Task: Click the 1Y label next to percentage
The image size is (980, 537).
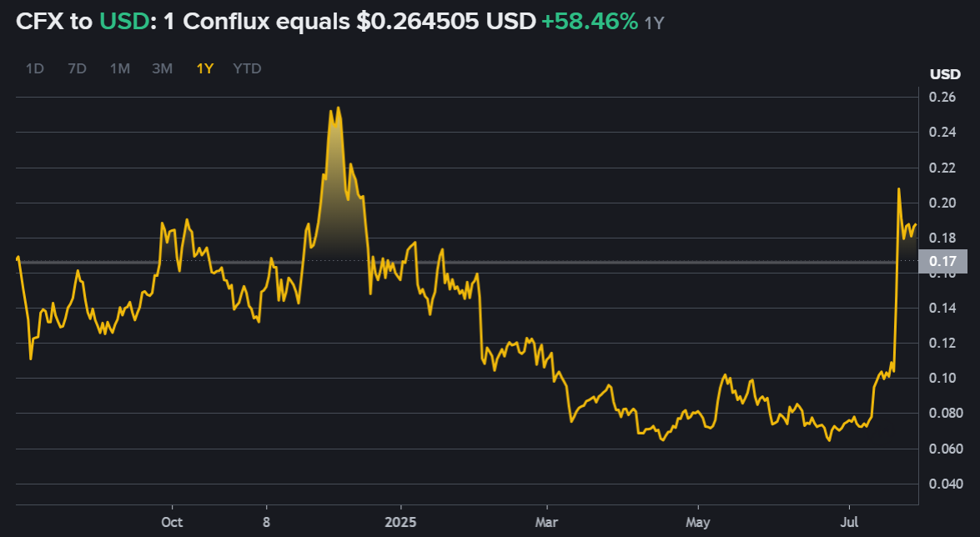Action: point(654,23)
